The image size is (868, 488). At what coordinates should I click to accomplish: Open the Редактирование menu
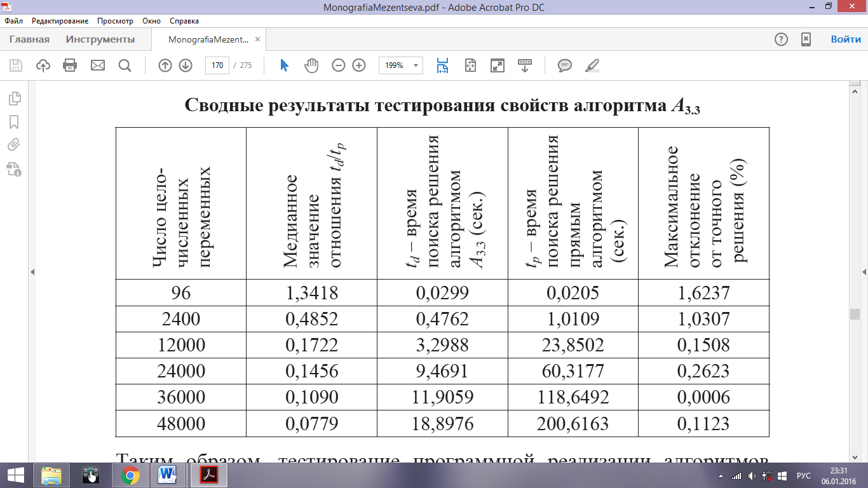(x=60, y=21)
